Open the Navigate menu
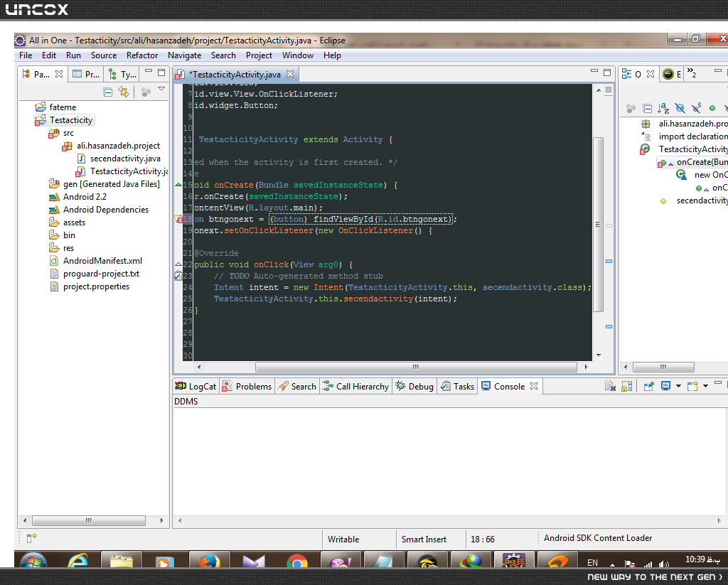Screen dimensions: 728x585 [x=184, y=55]
